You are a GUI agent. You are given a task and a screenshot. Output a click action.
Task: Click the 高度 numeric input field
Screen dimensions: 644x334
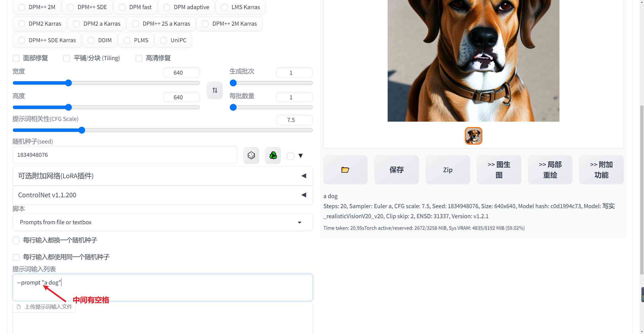(x=181, y=97)
